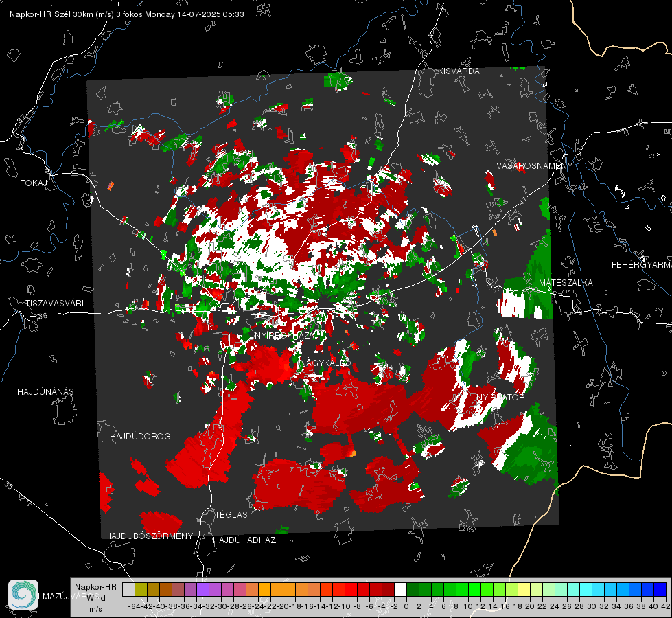Viewport: 672px width, 618px height.
Task: Select the MÁTÉSZALKA city label
Action: tap(566, 283)
